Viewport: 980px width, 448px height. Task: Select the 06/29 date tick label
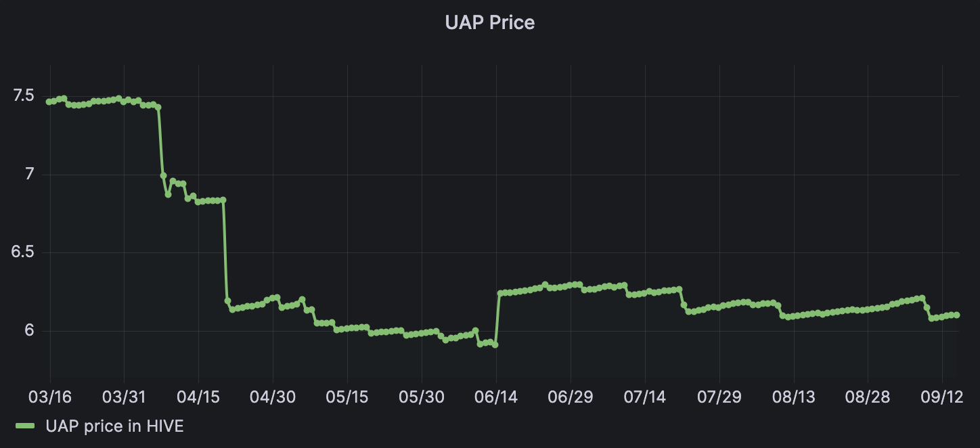tap(571, 395)
